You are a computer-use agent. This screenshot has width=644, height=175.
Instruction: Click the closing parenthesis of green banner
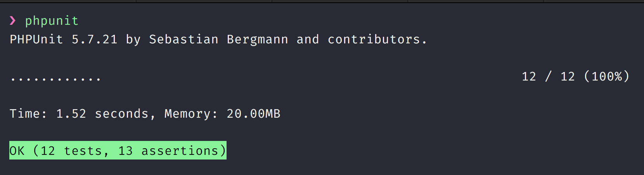tap(223, 151)
